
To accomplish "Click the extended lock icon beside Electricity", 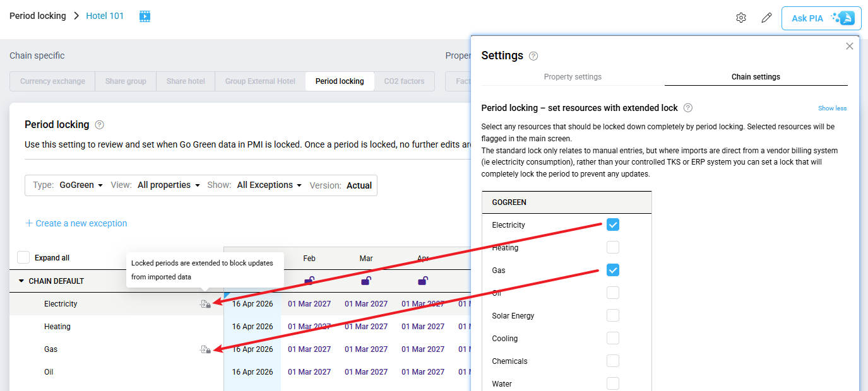I will 205,304.
